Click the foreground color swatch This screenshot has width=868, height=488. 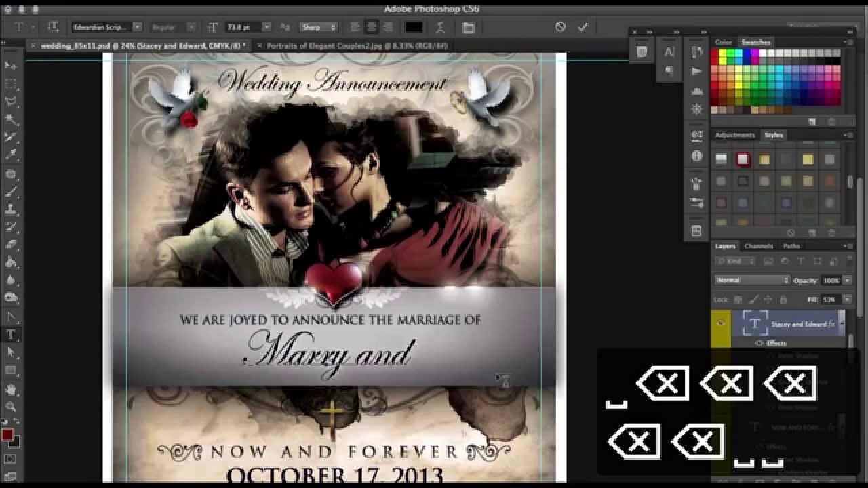point(7,435)
